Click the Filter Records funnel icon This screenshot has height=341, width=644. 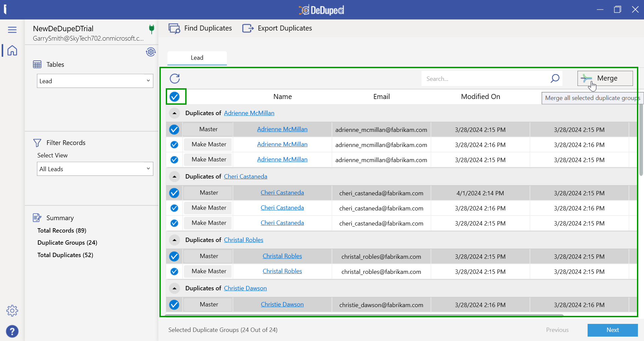37,143
